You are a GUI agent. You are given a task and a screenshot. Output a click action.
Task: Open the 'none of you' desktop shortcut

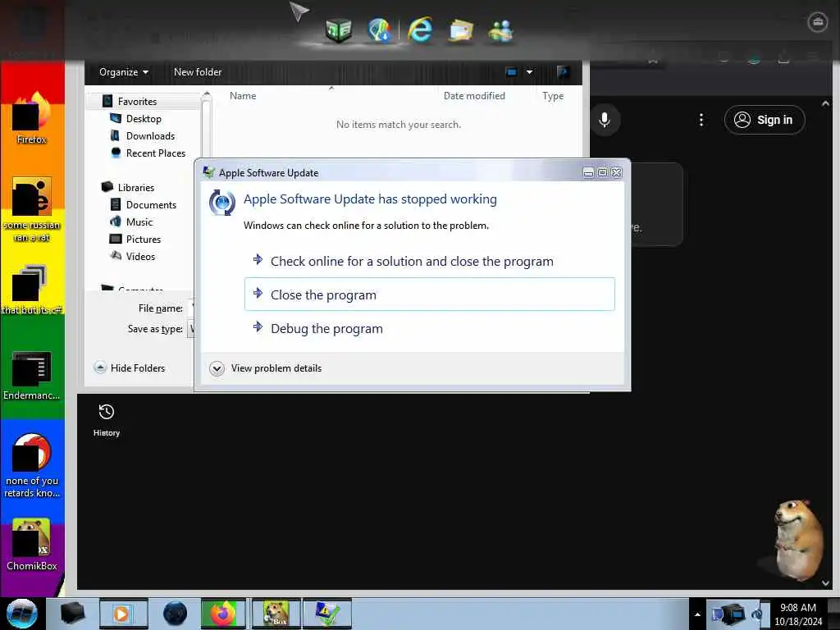(32, 465)
